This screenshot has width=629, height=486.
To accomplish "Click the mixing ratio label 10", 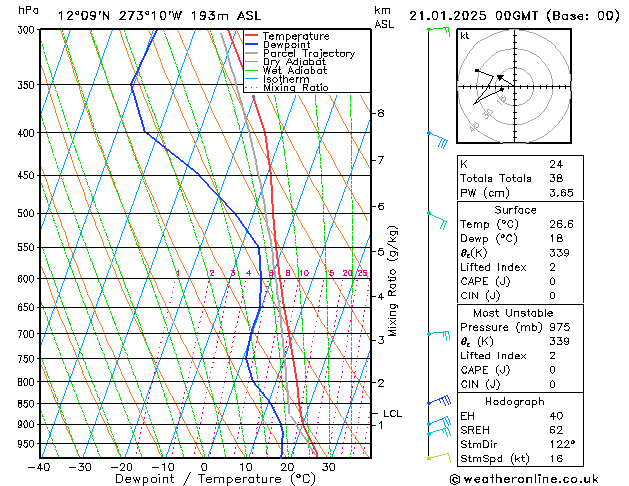I will pyautogui.click(x=304, y=273).
